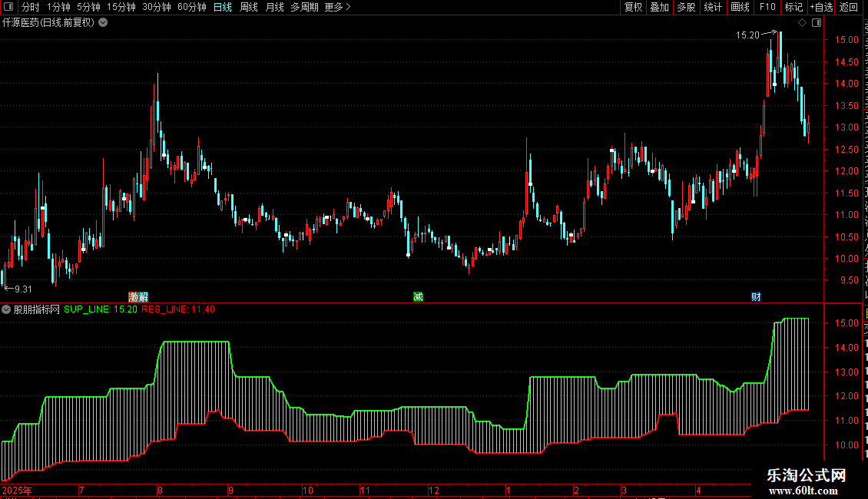Select the 30分钟 period
Viewport: 868px width, 499px height.
coord(157,7)
